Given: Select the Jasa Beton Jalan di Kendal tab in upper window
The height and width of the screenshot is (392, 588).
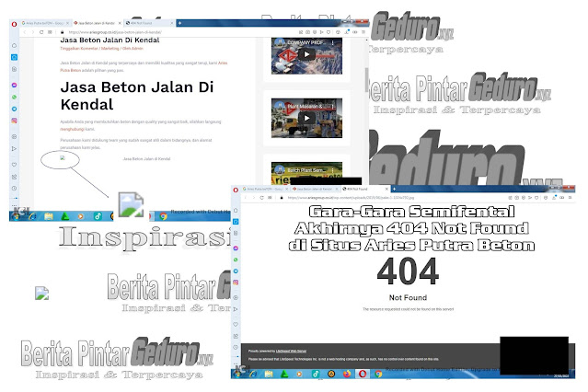Looking at the screenshot, I should pyautogui.click(x=97, y=23).
